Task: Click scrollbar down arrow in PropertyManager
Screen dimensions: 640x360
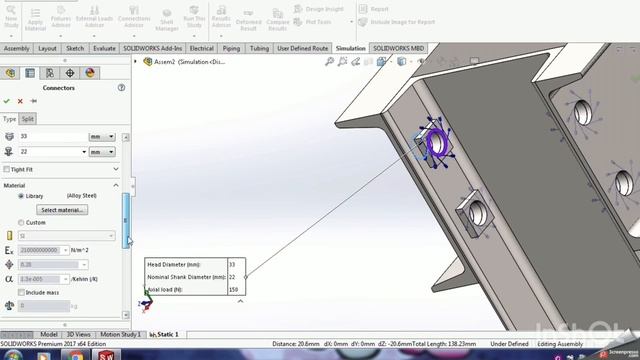Action: 126,315
